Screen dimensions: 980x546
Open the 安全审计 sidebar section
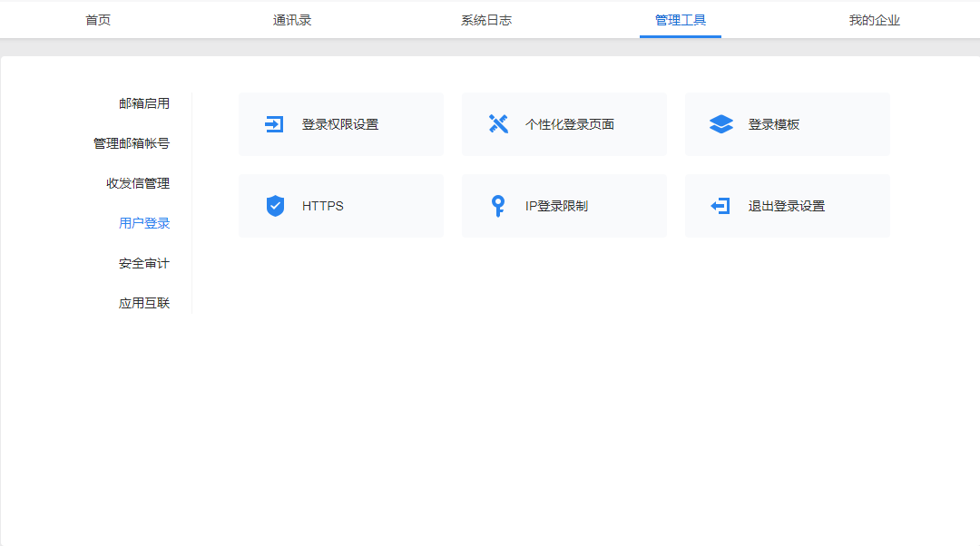(144, 263)
